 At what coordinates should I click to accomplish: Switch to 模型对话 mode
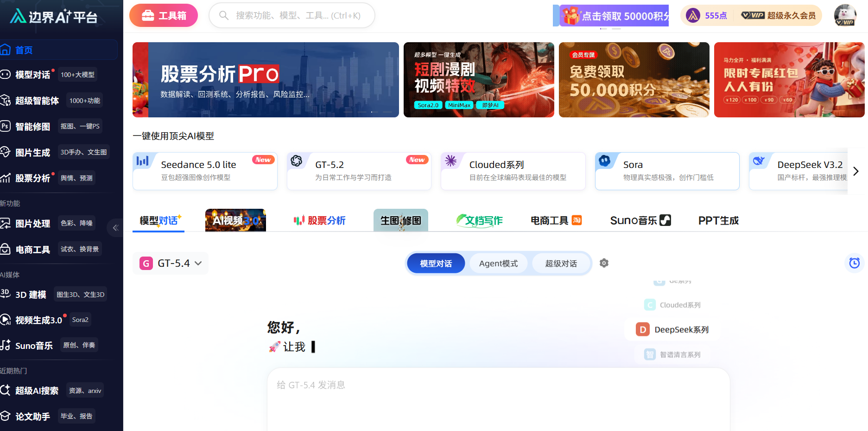click(436, 264)
